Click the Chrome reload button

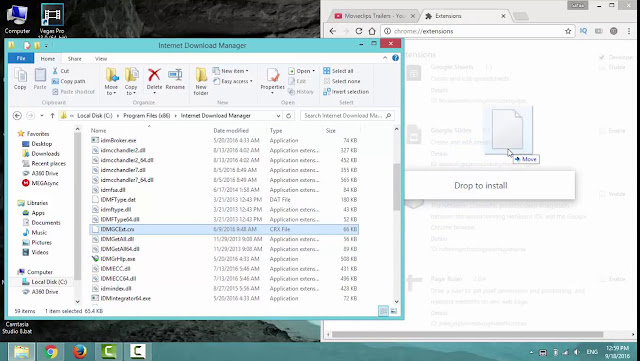tap(359, 31)
